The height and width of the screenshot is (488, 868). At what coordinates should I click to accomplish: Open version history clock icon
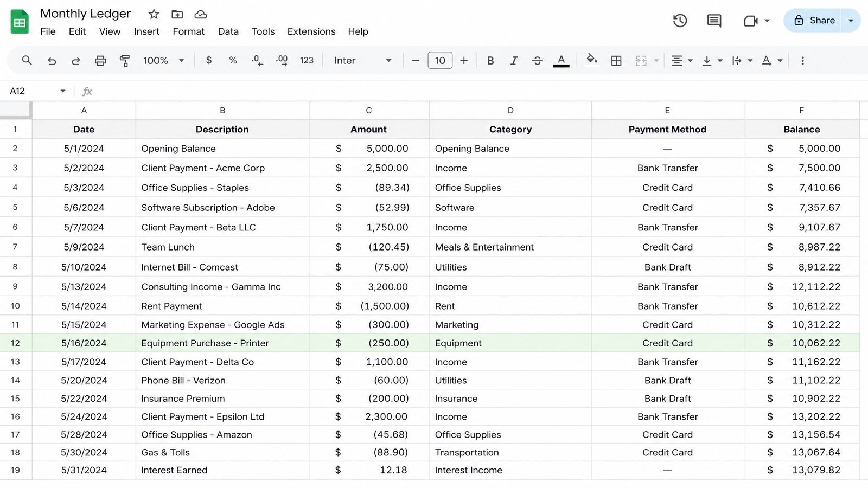(680, 21)
